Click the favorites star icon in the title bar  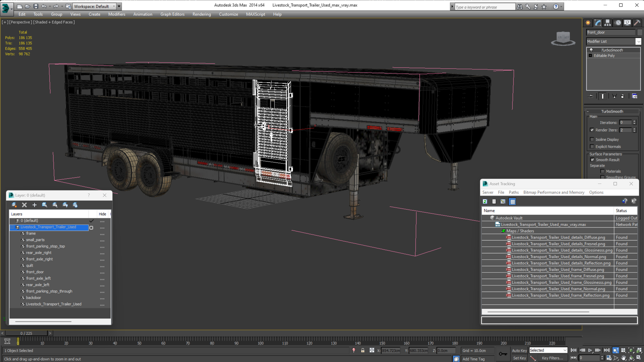pos(544,7)
